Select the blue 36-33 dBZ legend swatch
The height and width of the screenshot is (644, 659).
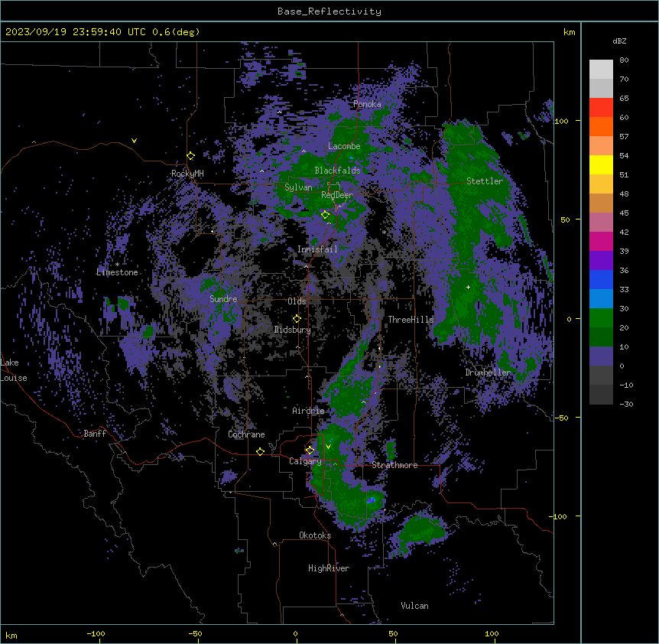click(x=601, y=279)
